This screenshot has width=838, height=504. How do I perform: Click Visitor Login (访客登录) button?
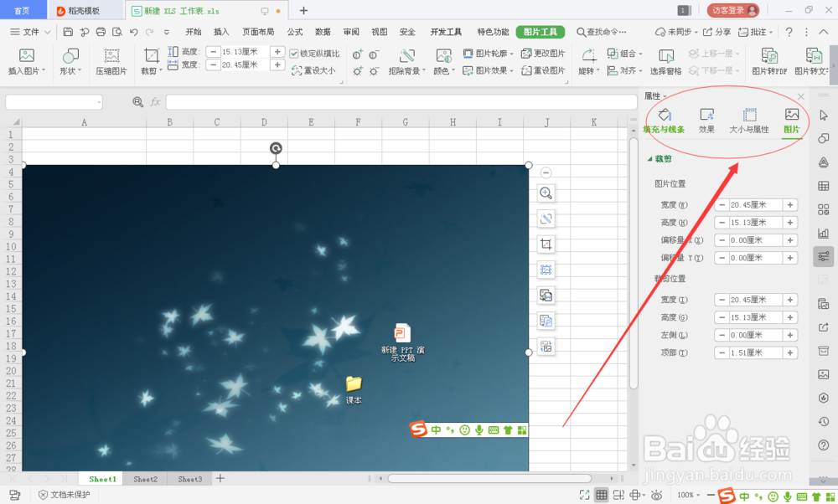(x=732, y=10)
